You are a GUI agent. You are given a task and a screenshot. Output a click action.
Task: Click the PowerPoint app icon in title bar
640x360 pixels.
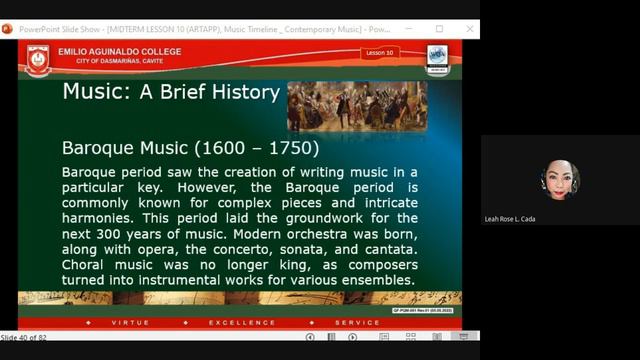[x=7, y=29]
